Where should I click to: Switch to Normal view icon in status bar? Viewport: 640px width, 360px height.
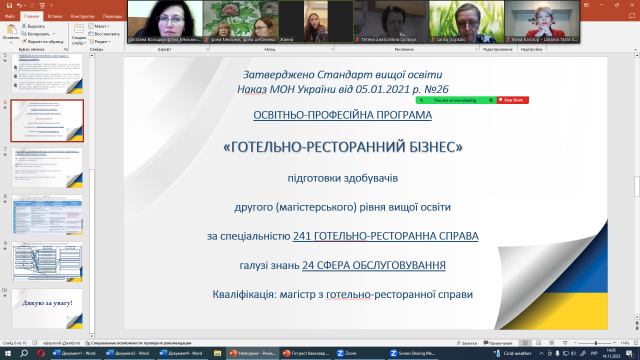click(525, 343)
